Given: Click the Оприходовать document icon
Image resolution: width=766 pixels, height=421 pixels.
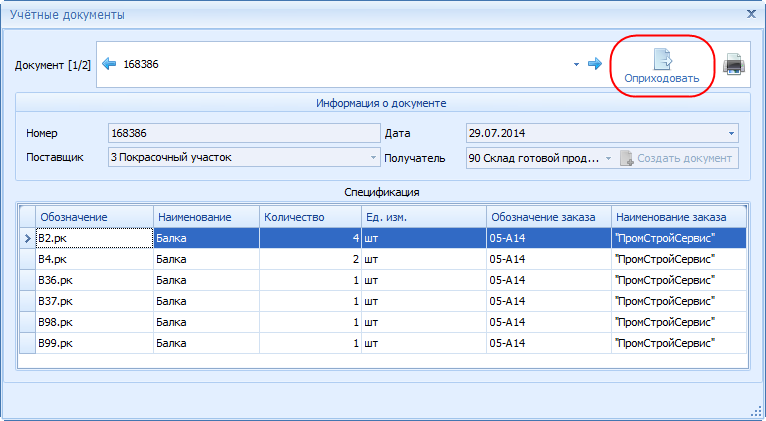Looking at the screenshot, I should tap(662, 58).
